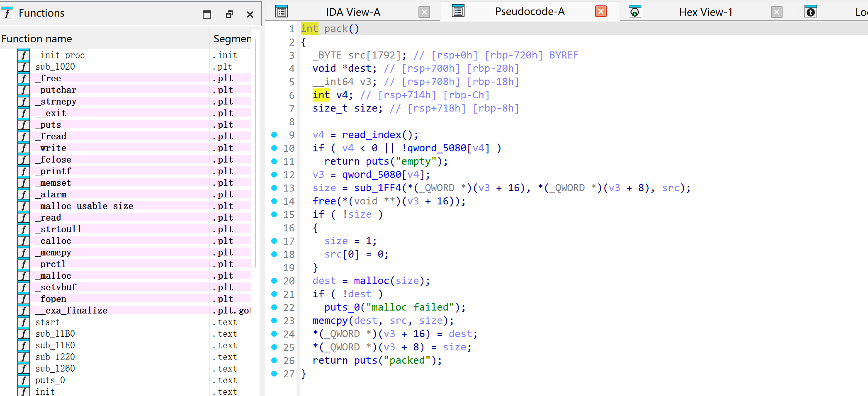Close the Functions panel
This screenshot has width=868, height=396.
[x=250, y=15]
